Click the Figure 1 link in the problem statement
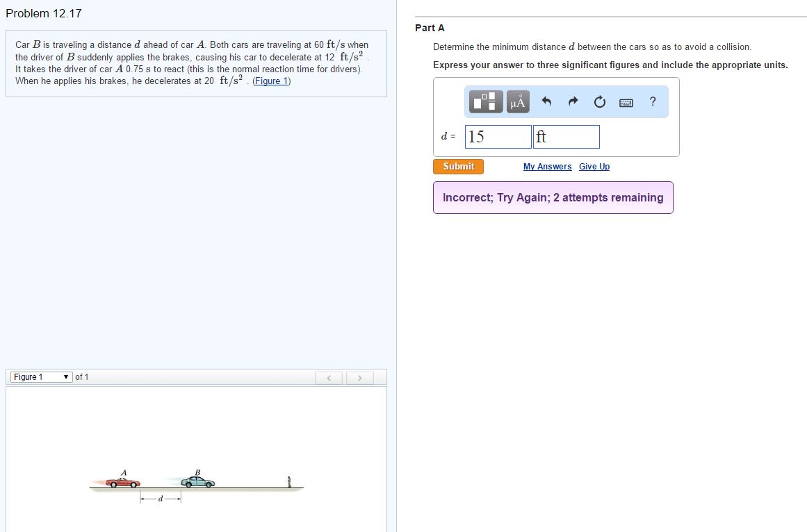 [270, 81]
